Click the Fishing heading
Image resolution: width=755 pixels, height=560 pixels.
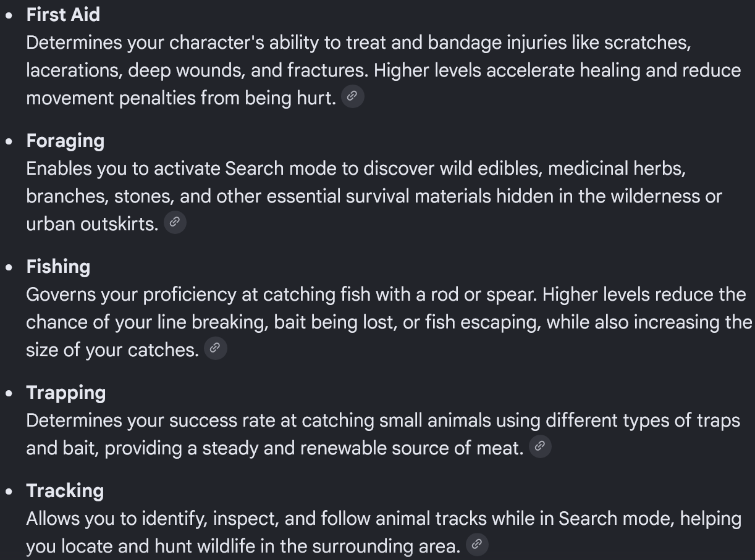tap(58, 267)
